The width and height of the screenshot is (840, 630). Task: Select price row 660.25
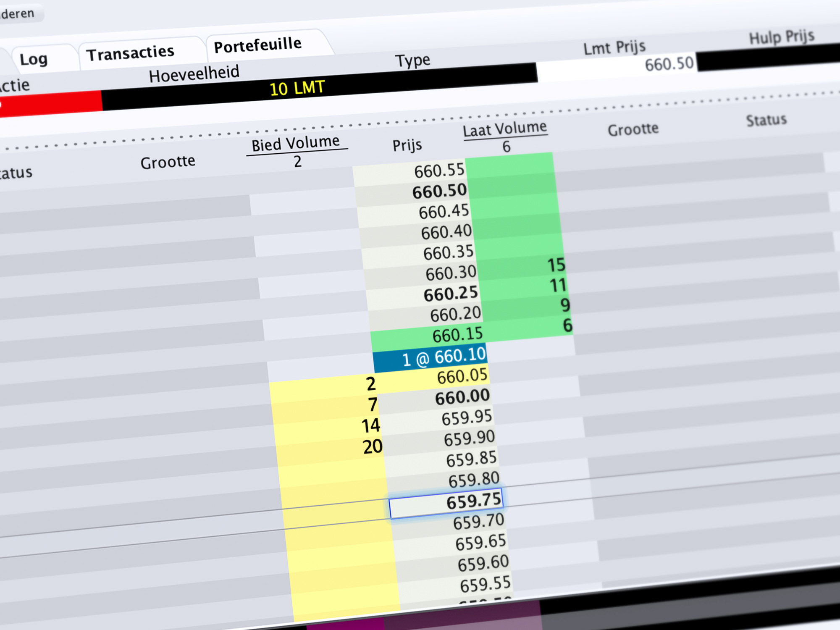coord(423,295)
